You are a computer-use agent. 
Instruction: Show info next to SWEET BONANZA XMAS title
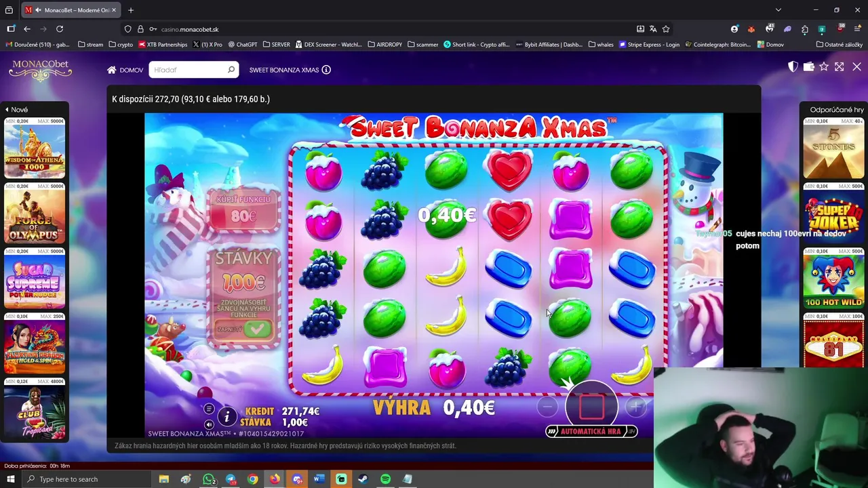pyautogui.click(x=326, y=70)
